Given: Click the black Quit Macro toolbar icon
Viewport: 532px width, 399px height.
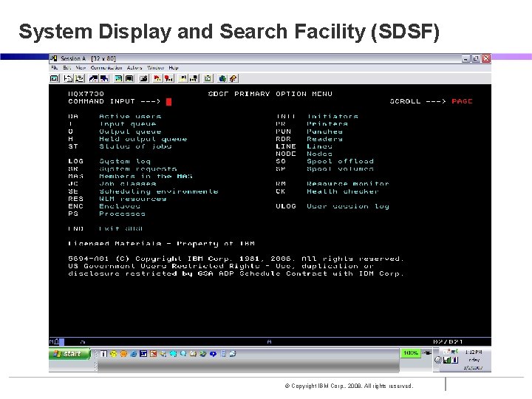Looking at the screenshot, I should pyautogui.click(x=194, y=78).
